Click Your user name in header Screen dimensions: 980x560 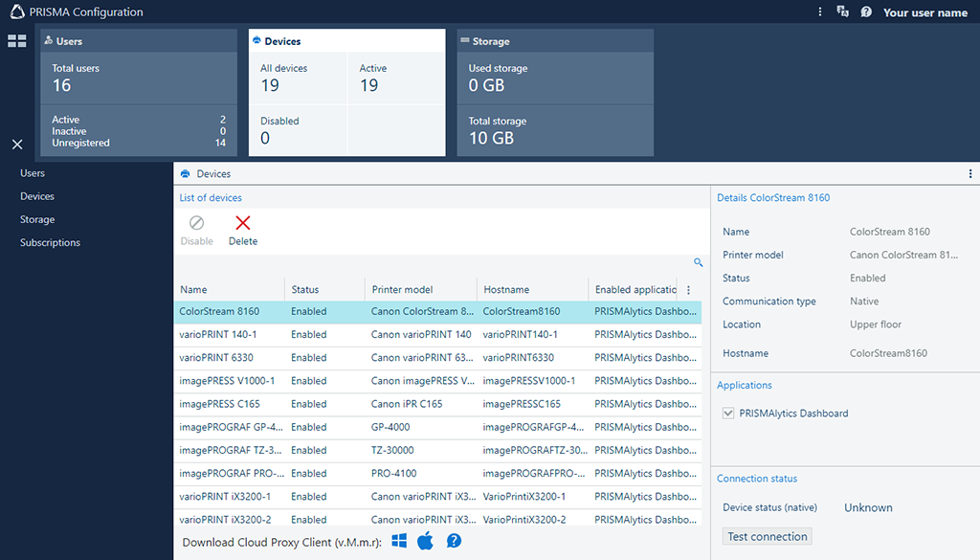coord(924,12)
